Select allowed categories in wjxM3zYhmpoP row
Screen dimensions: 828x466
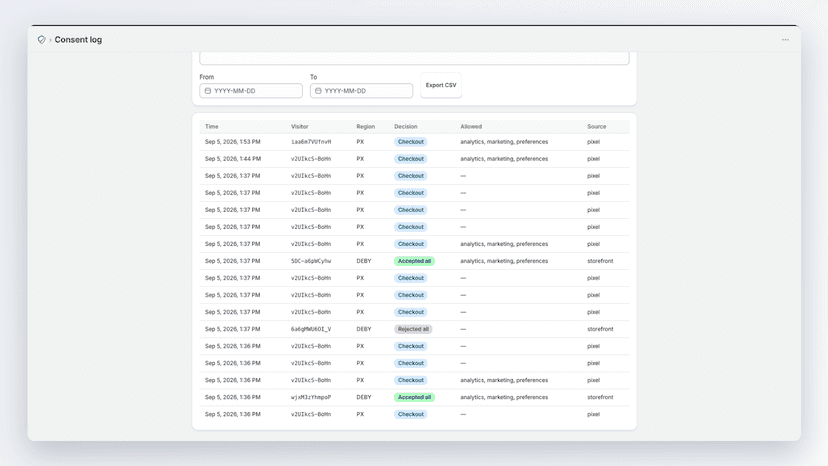pos(504,397)
